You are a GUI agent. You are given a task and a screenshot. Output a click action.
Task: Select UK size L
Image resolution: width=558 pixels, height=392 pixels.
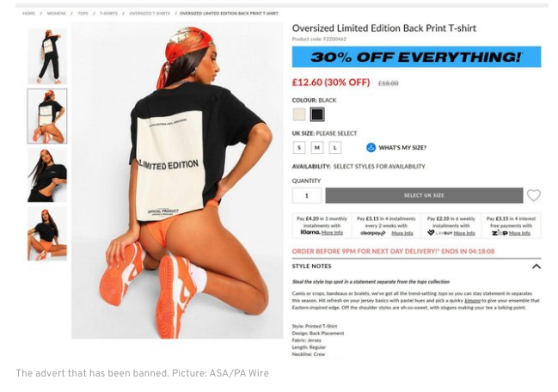(334, 148)
